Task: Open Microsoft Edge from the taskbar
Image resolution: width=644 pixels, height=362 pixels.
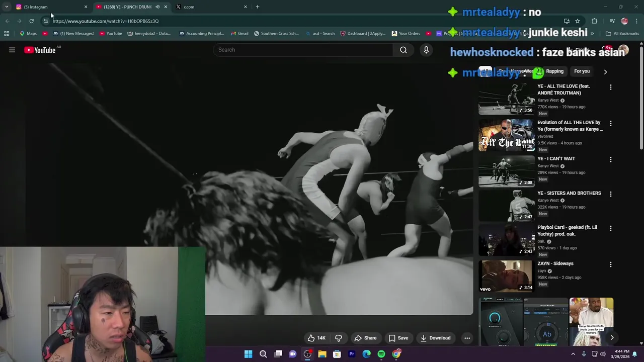Action: [367, 354]
